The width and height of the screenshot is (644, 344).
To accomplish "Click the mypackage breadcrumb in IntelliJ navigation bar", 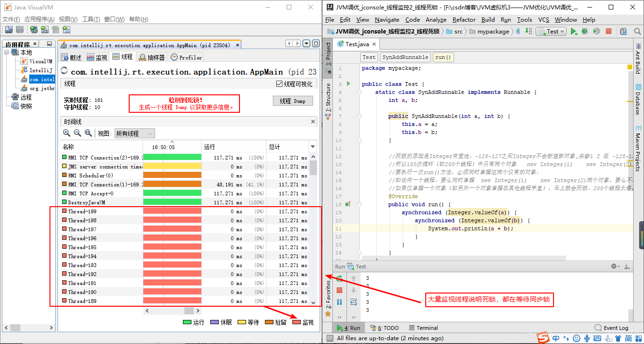I will pos(488,31).
